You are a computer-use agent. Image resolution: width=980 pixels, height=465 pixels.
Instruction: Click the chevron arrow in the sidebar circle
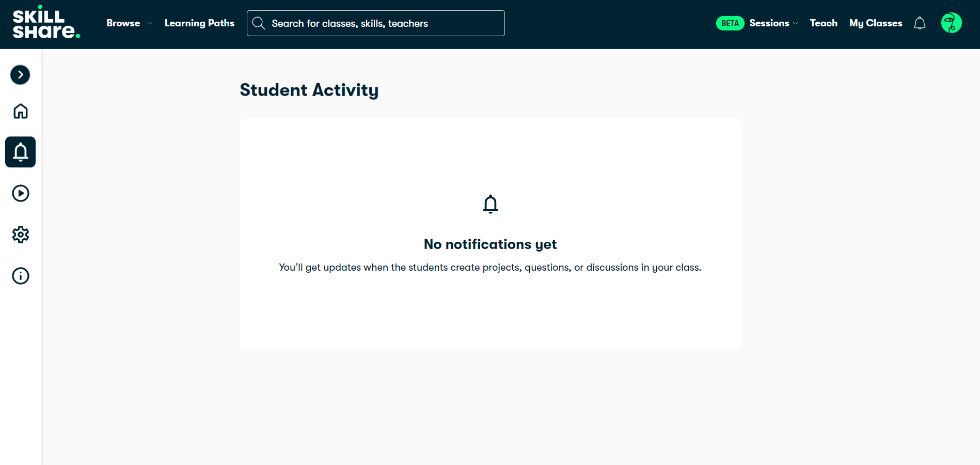[x=20, y=75]
